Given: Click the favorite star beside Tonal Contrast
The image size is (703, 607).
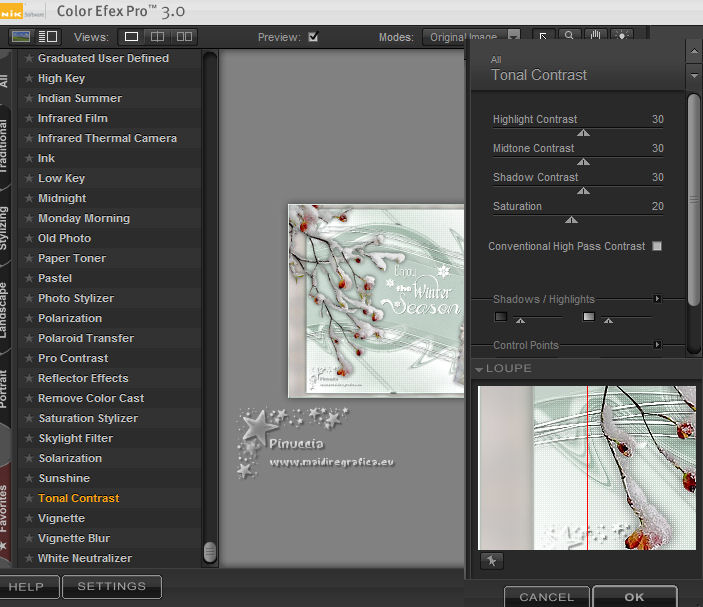Looking at the screenshot, I should tap(29, 498).
